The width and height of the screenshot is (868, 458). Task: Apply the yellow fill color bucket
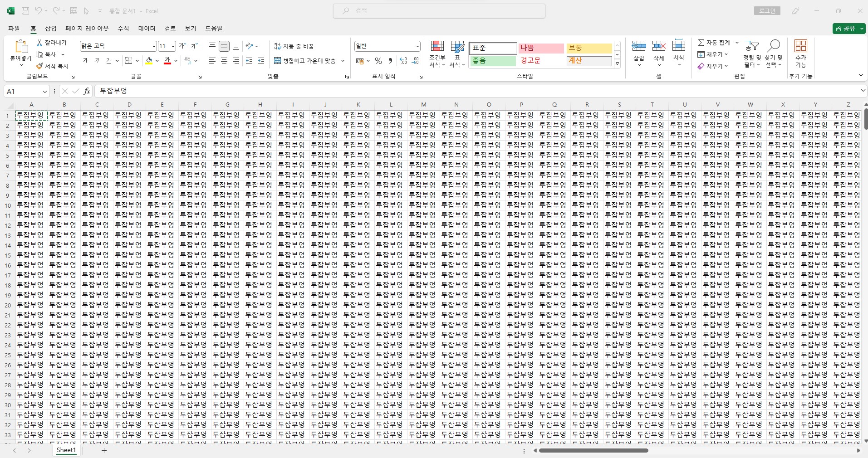tap(149, 61)
